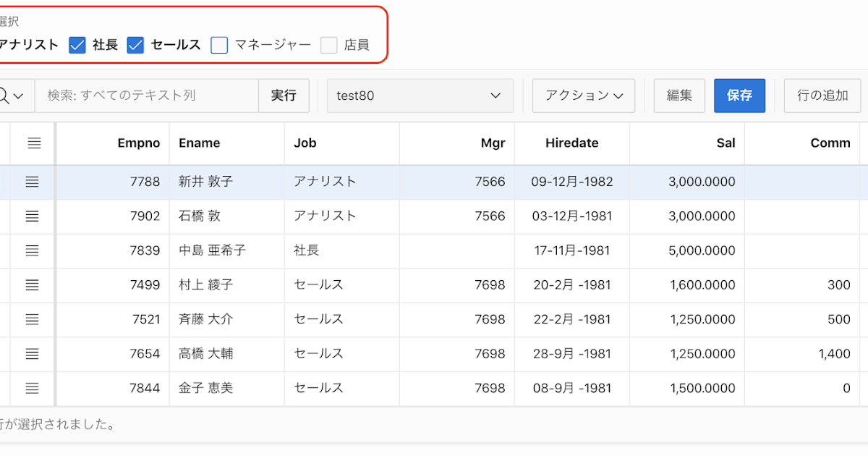Click inside the search text field
The image size is (868, 456).
click(145, 95)
